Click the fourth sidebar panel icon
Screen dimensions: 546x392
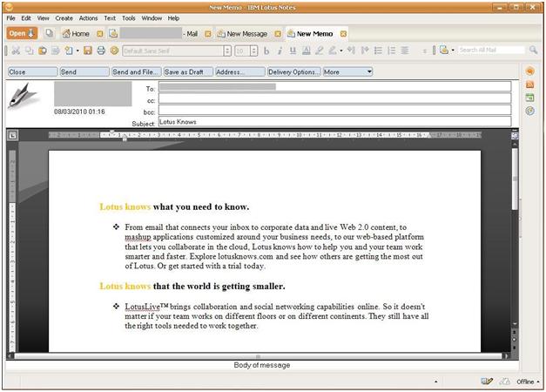tap(529, 111)
